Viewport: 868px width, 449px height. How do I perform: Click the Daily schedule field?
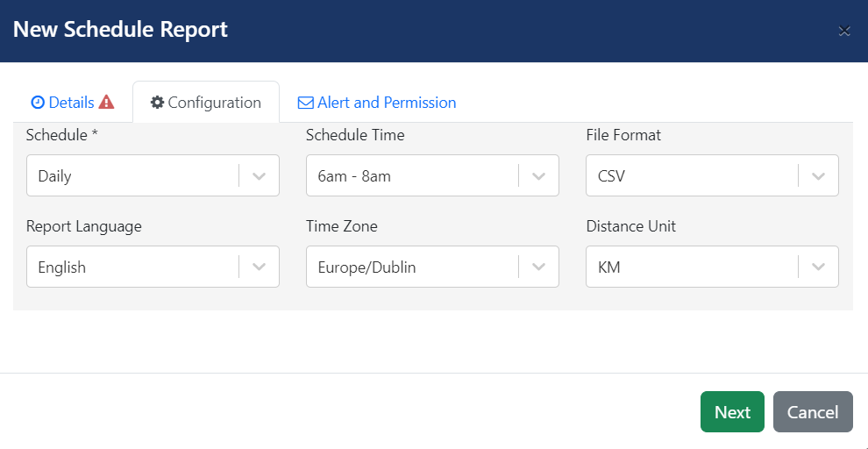pyautogui.click(x=153, y=175)
